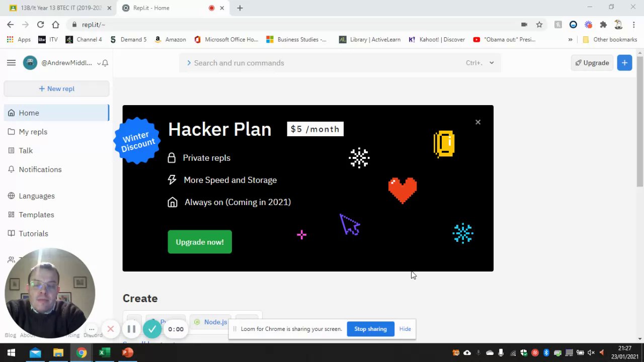This screenshot has height=362, width=644.
Task: Open the Apps bookmark
Action: (19, 39)
